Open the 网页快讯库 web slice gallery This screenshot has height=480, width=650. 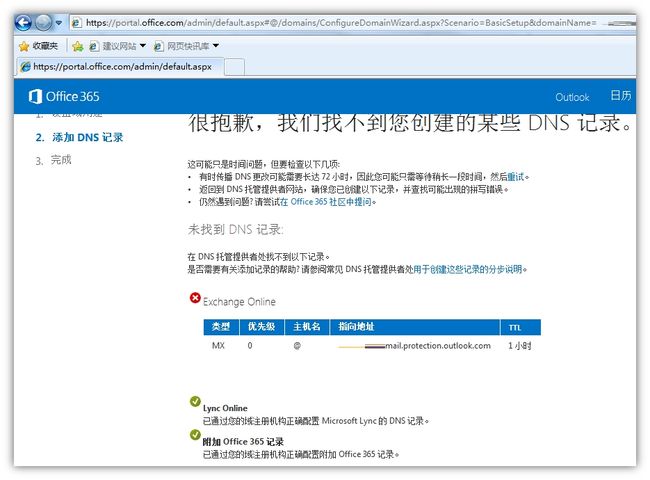182,46
